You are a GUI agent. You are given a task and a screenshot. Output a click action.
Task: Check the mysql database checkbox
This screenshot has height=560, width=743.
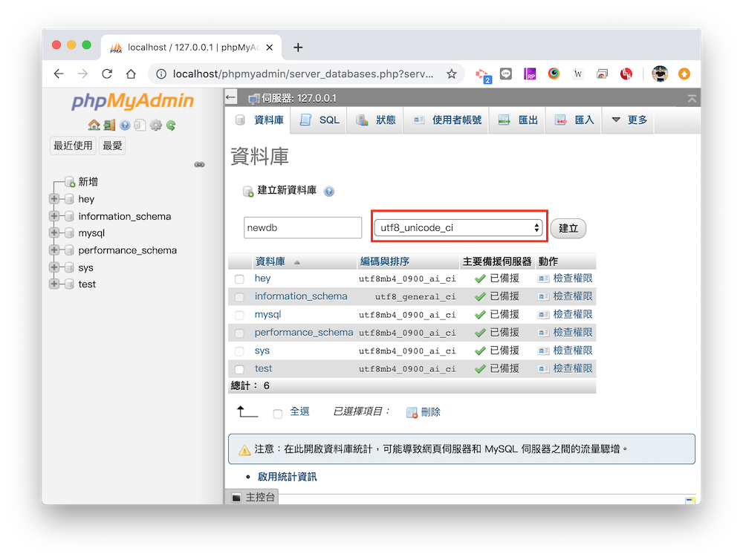(239, 315)
